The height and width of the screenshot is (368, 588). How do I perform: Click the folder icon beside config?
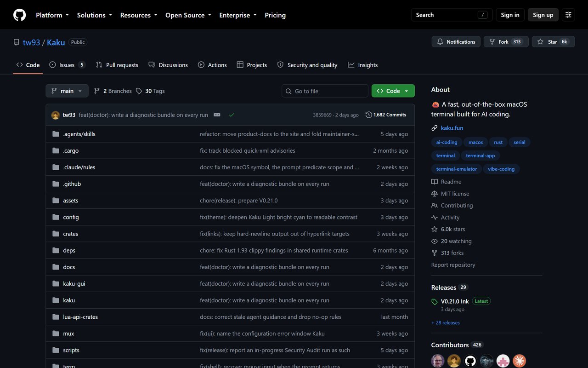56,217
